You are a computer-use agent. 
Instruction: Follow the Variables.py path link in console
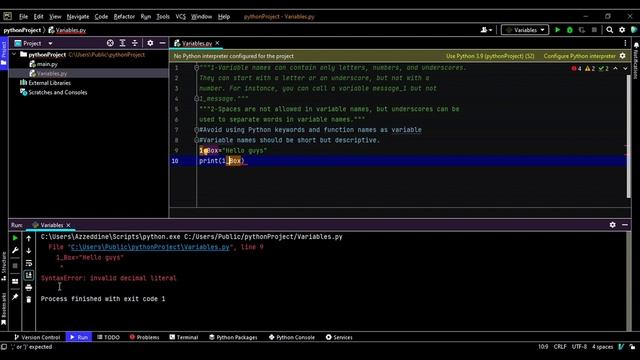[x=150, y=247]
